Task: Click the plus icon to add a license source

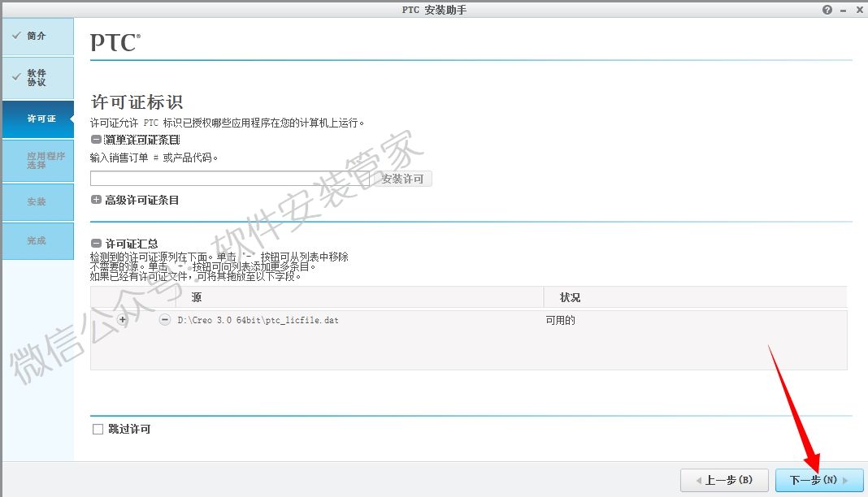Action: tap(121, 320)
